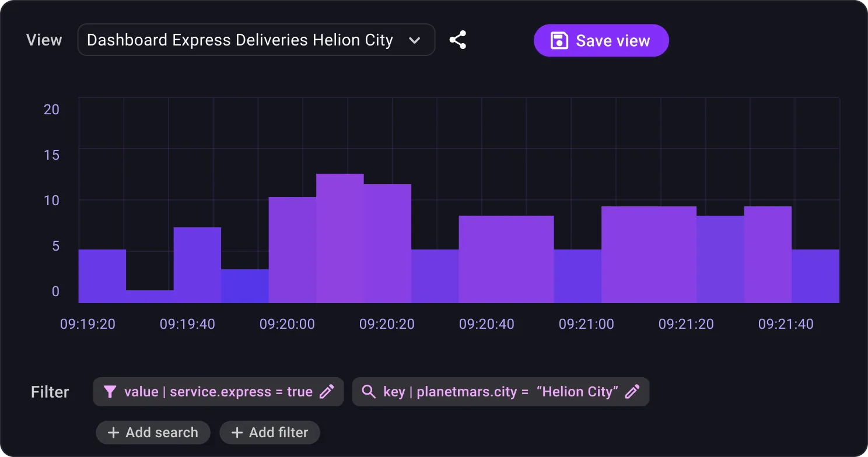This screenshot has height=457, width=868.
Task: Click the shortest bar near 09:19:30
Action: click(x=150, y=296)
